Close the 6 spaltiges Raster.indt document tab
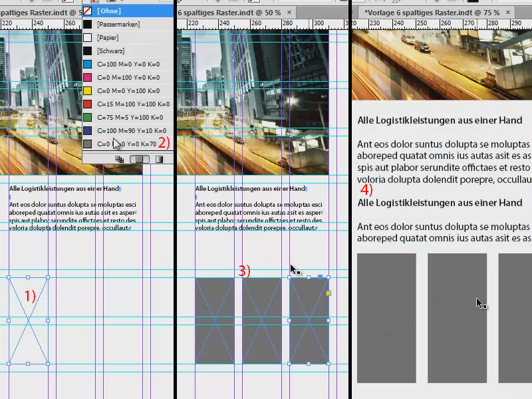Screen dimensions: 532x399 click(287, 11)
